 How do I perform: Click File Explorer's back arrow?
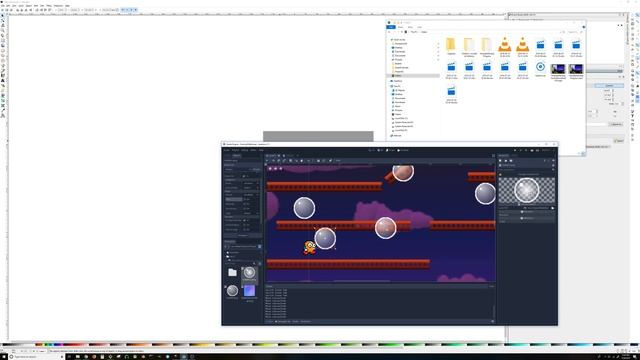389,32
